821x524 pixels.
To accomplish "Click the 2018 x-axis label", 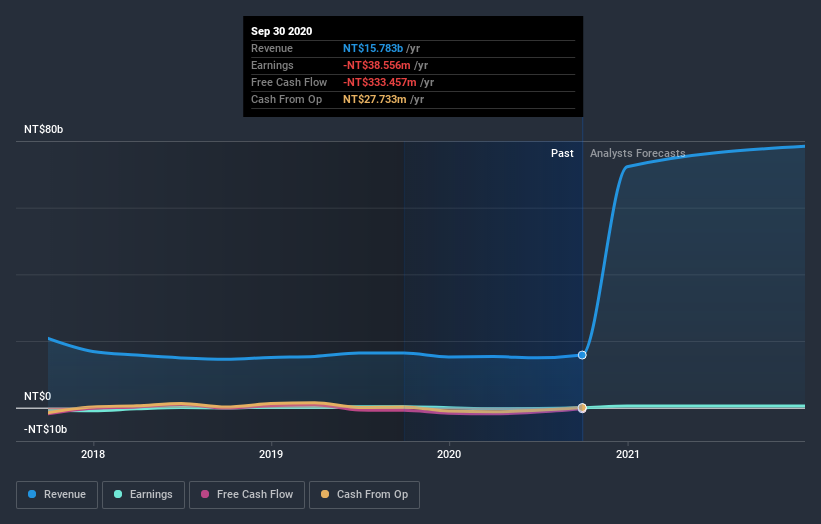I will coord(93,454).
